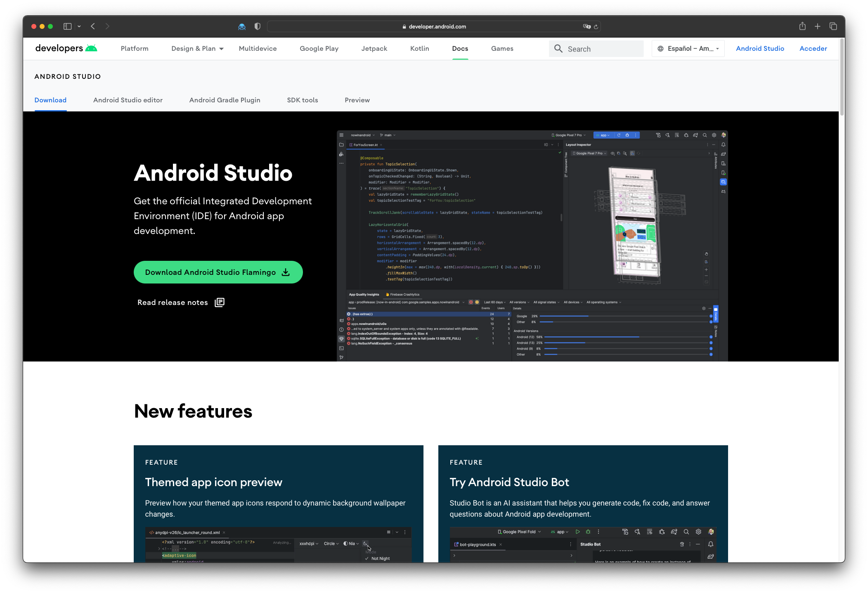Open the Platform menu item

(135, 49)
